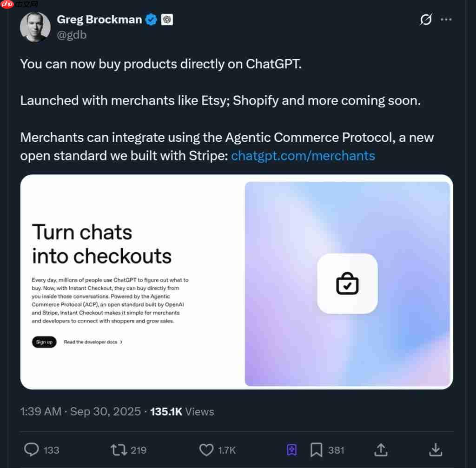This screenshot has width=476, height=468.
Task: Download the tweet image via the download icon
Action: pos(435,449)
